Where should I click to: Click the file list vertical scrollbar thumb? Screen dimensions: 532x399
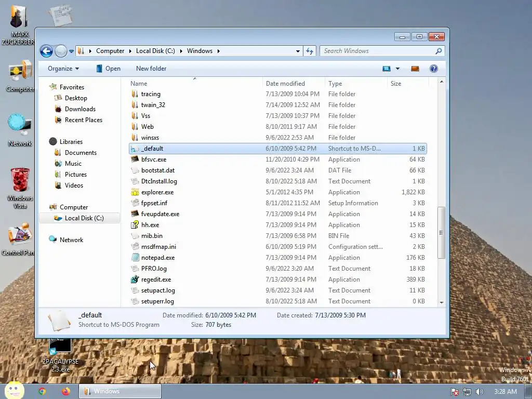point(441,233)
